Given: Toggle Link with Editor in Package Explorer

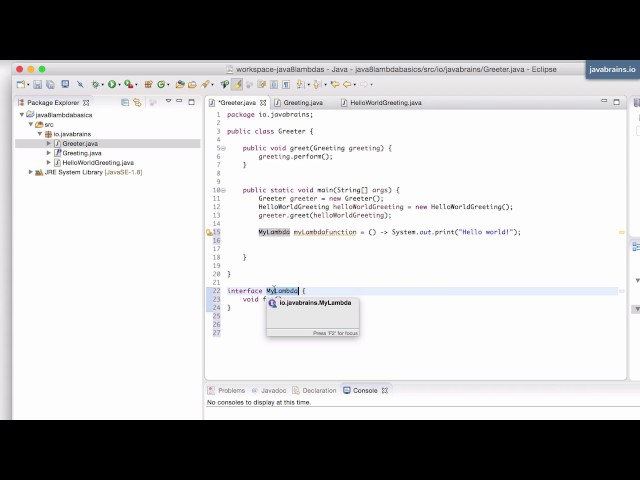Looking at the screenshot, I should click(137, 102).
